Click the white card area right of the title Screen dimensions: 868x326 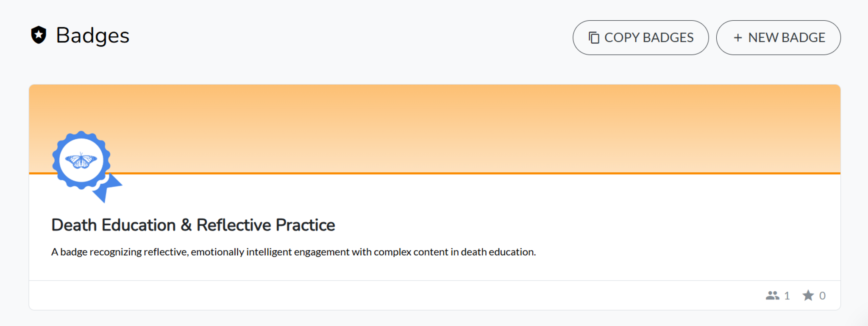coord(593,225)
